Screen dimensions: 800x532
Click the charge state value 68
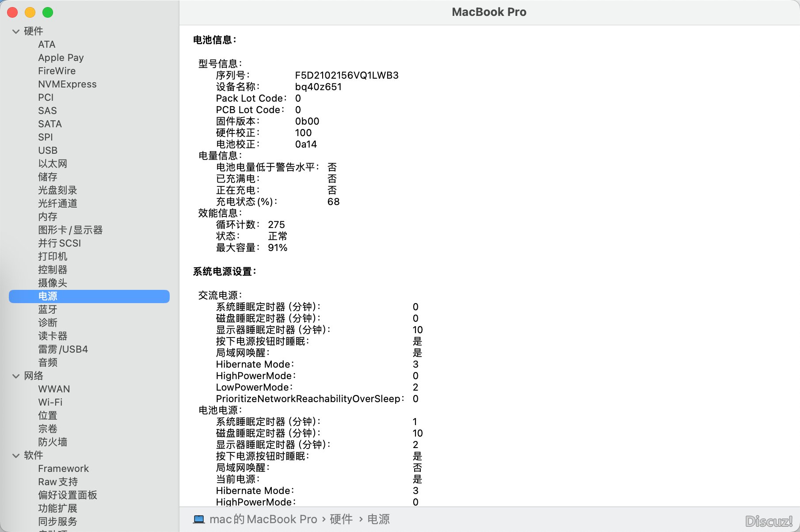(334, 202)
